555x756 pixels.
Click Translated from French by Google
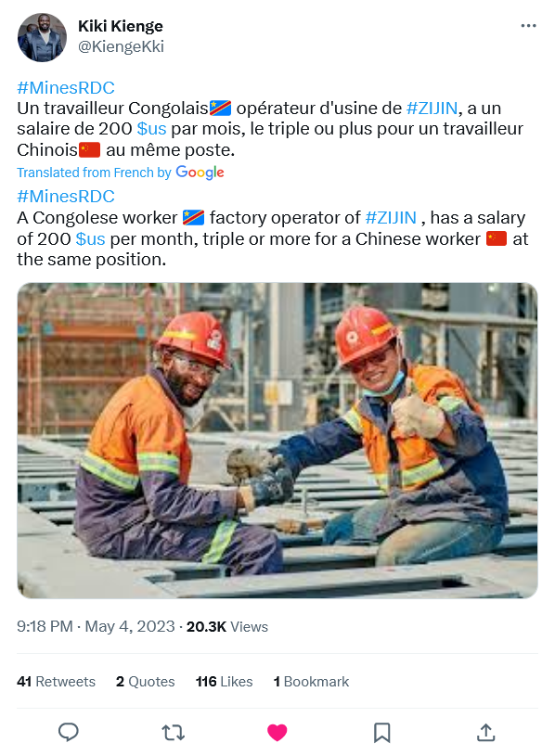point(121,173)
